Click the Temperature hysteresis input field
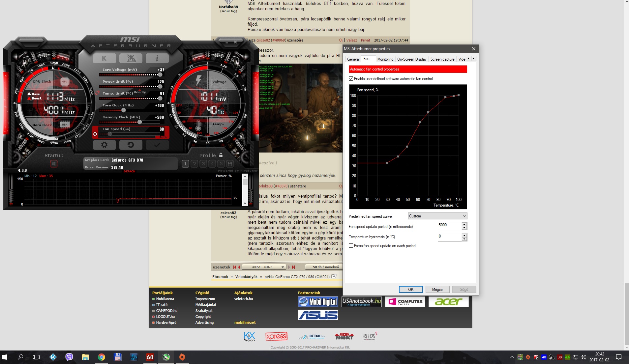 coord(449,237)
